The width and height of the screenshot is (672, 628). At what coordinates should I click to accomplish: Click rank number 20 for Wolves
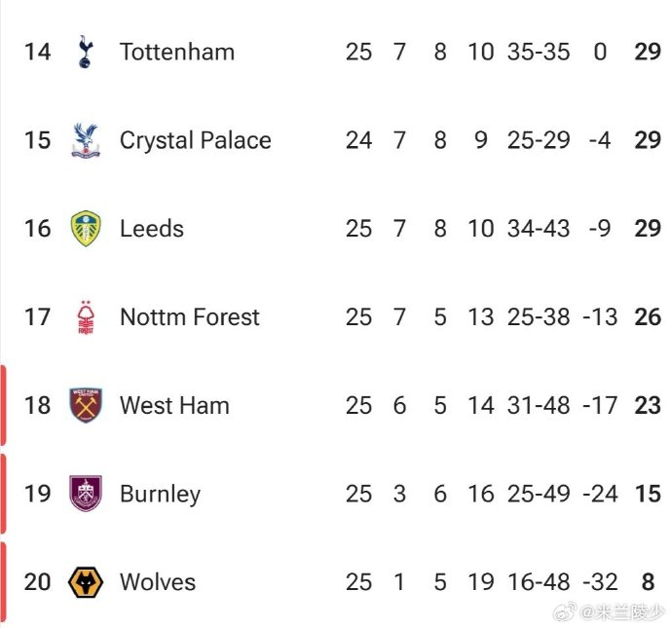pyautogui.click(x=37, y=582)
